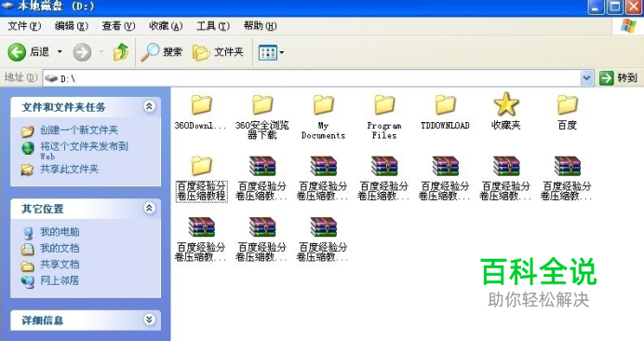Expand the 详细信息 panel

[149, 320]
